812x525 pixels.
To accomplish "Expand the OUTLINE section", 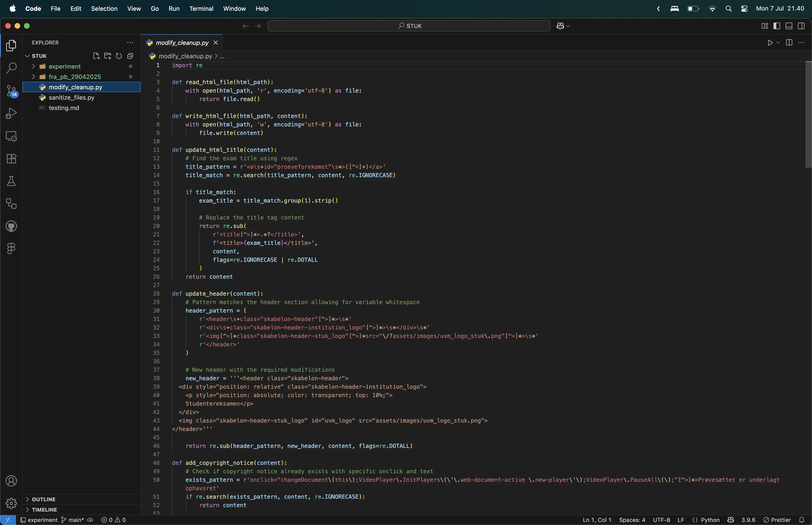I will [x=27, y=499].
